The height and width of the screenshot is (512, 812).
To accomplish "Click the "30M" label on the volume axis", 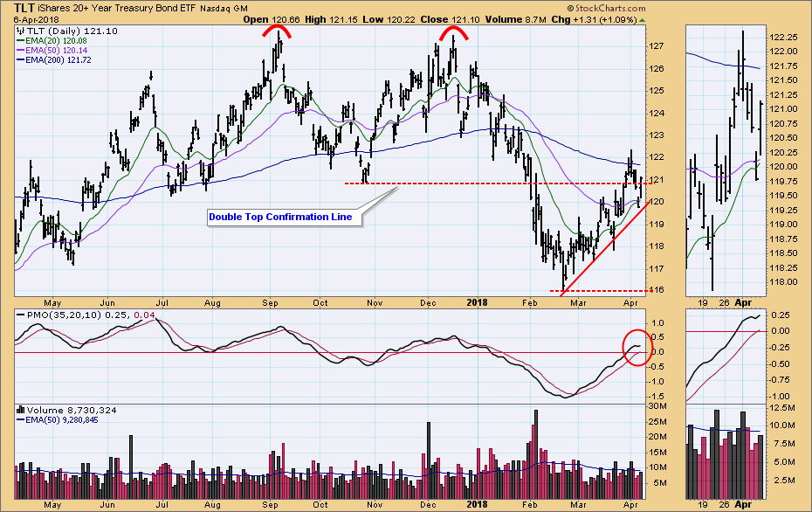I will pos(657,405).
